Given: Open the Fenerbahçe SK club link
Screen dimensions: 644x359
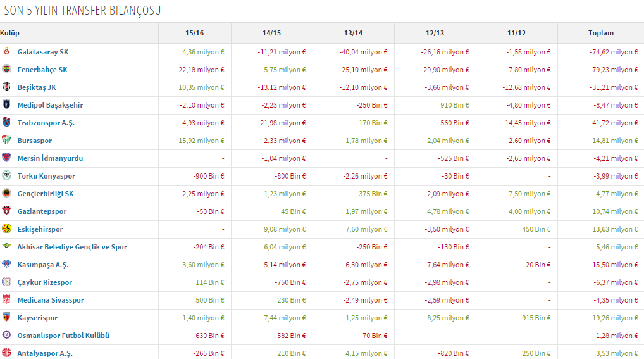Looking at the screenshot, I should [x=42, y=70].
